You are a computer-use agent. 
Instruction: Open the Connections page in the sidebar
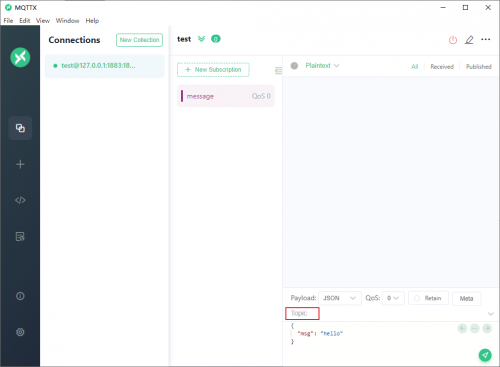tap(20, 128)
